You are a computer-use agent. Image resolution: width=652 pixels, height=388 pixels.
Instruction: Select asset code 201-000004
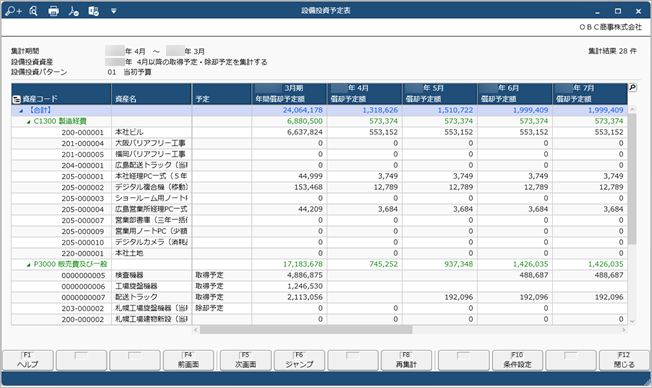82,143
